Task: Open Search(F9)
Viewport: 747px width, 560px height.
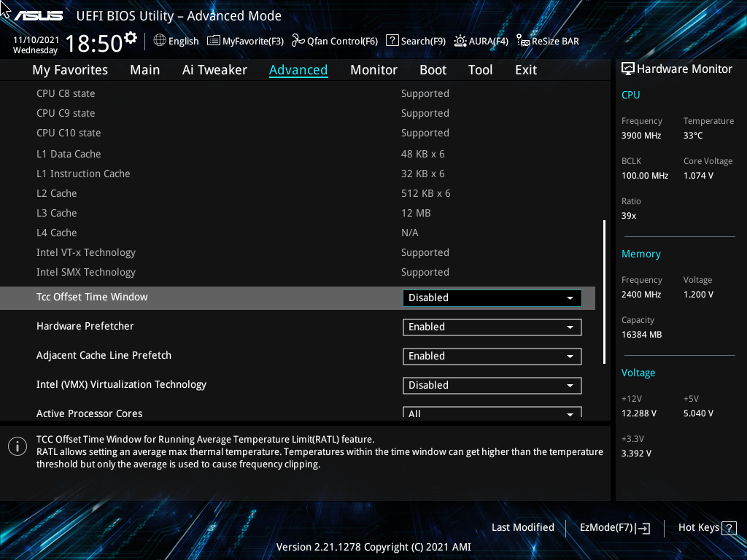Action: click(416, 41)
